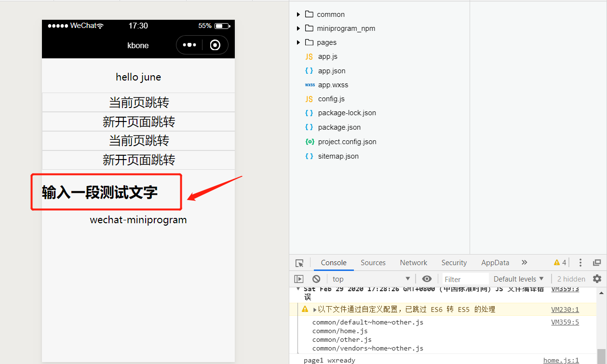The image size is (607, 364).
Task: Click the 输入一段测试文字 heading
Action: [x=100, y=192]
